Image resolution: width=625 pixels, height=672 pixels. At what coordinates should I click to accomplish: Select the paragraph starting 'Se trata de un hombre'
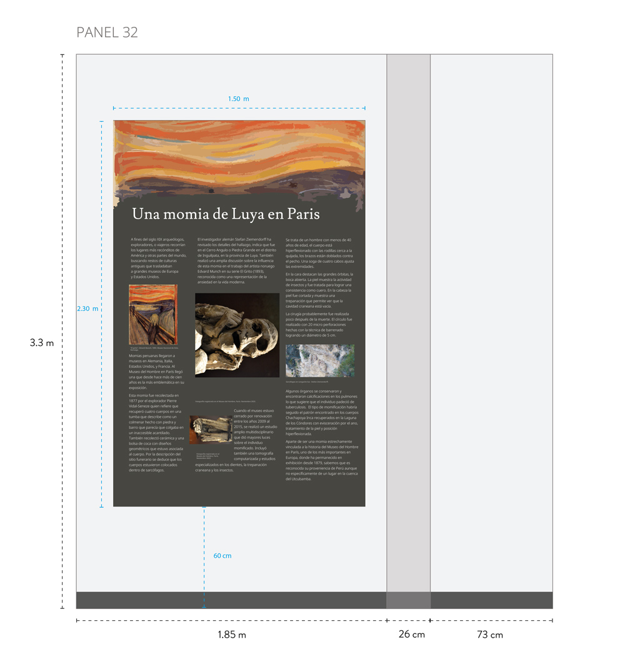(x=320, y=253)
